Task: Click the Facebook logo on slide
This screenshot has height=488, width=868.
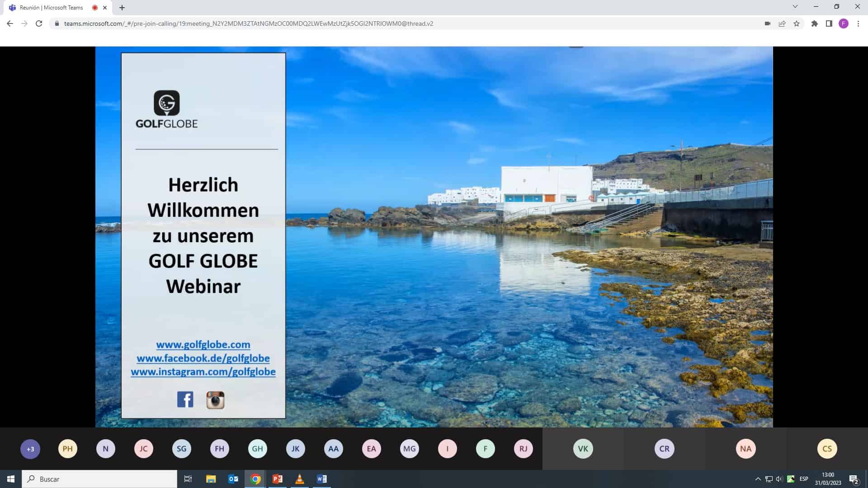Action: coord(185,399)
